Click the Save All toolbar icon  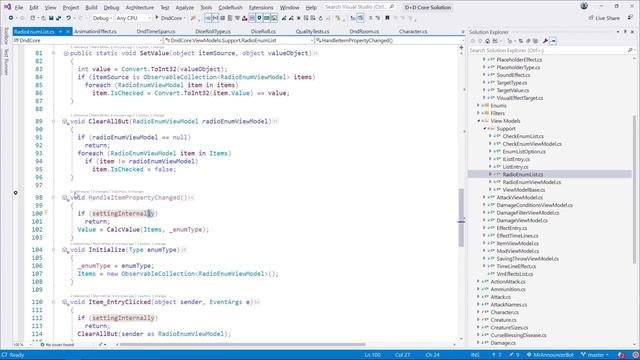pos(58,18)
